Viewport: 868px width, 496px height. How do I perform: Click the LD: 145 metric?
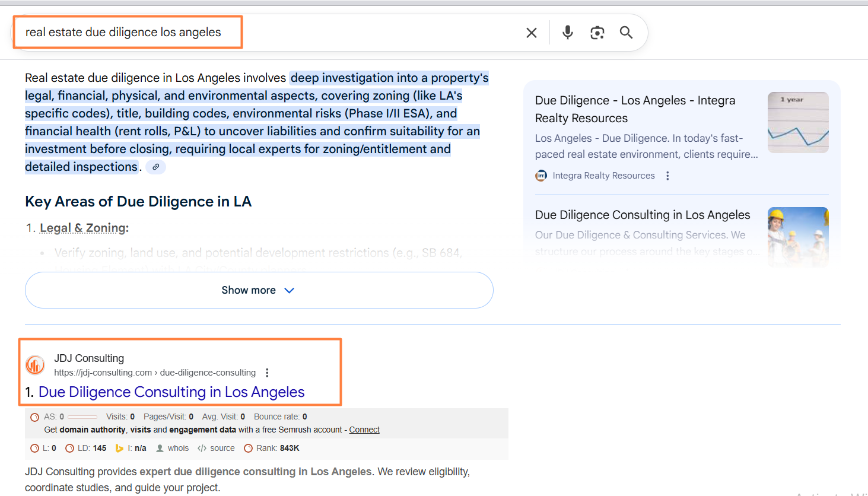pos(86,448)
